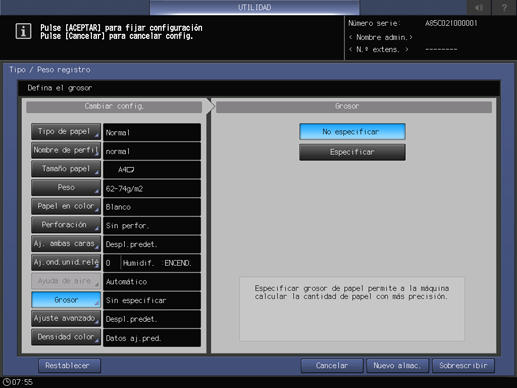
Task: Click the A4 paper size value
Action: (152, 170)
